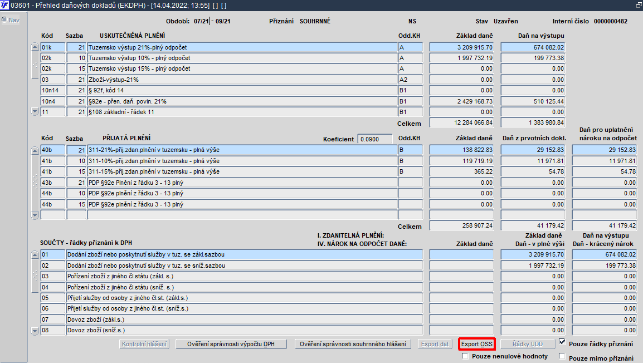Viewport: 643px width, 364px height.
Task: Click tax value 510 125.44
Action: (x=533, y=101)
